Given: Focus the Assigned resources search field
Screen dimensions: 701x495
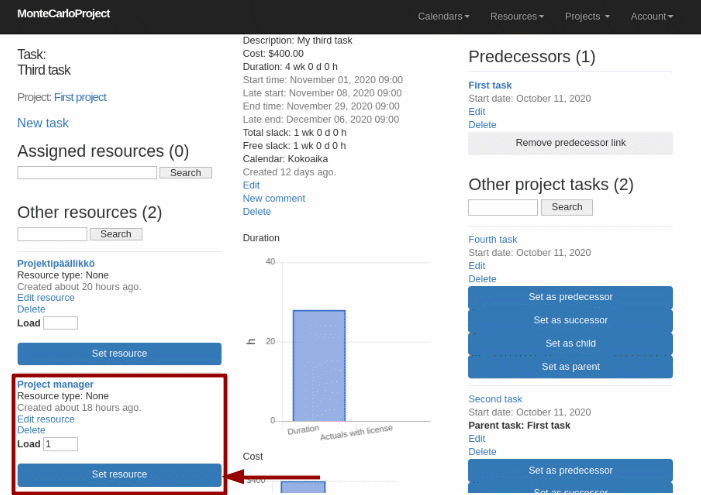Looking at the screenshot, I should (x=87, y=173).
